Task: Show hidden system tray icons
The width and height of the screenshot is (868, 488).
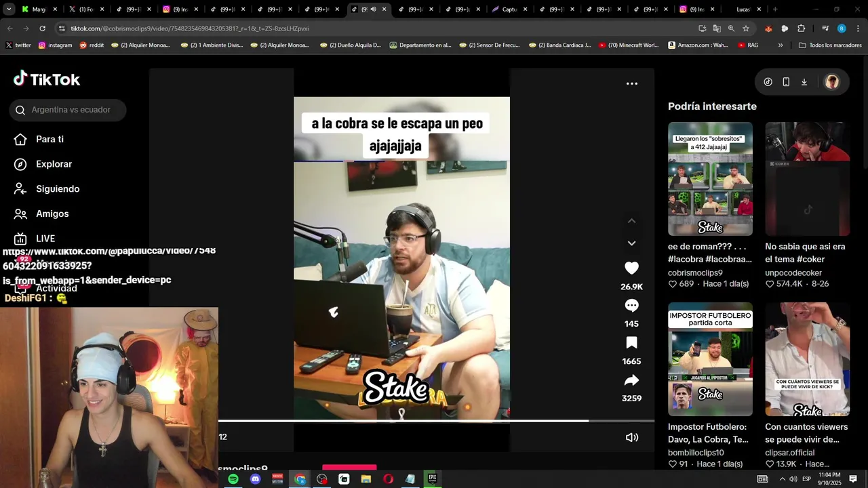Action: click(x=782, y=479)
